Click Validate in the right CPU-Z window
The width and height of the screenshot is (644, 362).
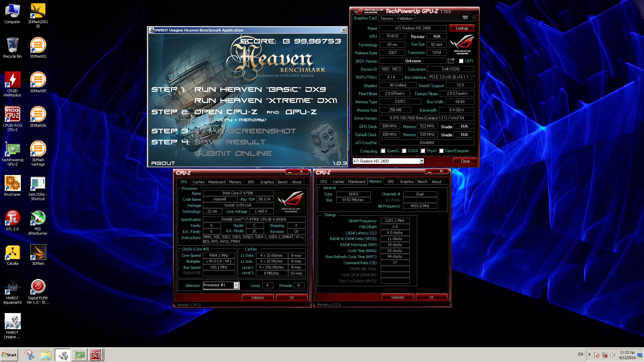[x=397, y=297]
